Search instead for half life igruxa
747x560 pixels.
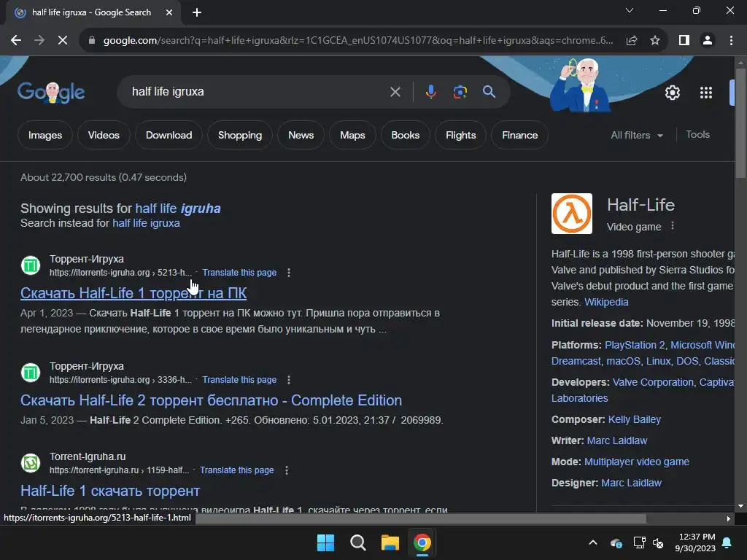146,223
